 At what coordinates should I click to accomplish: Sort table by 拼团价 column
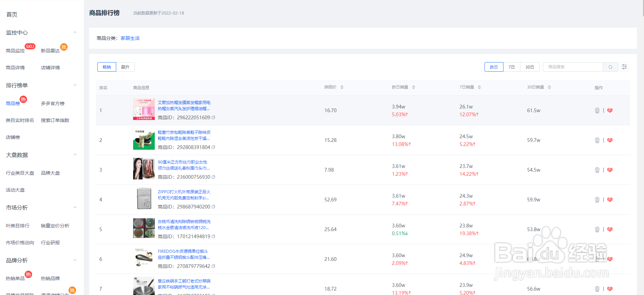(x=342, y=87)
